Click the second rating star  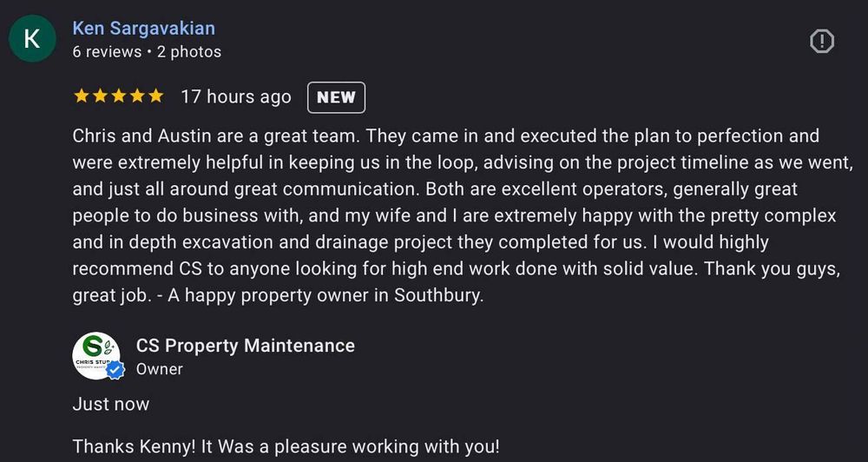(x=100, y=96)
